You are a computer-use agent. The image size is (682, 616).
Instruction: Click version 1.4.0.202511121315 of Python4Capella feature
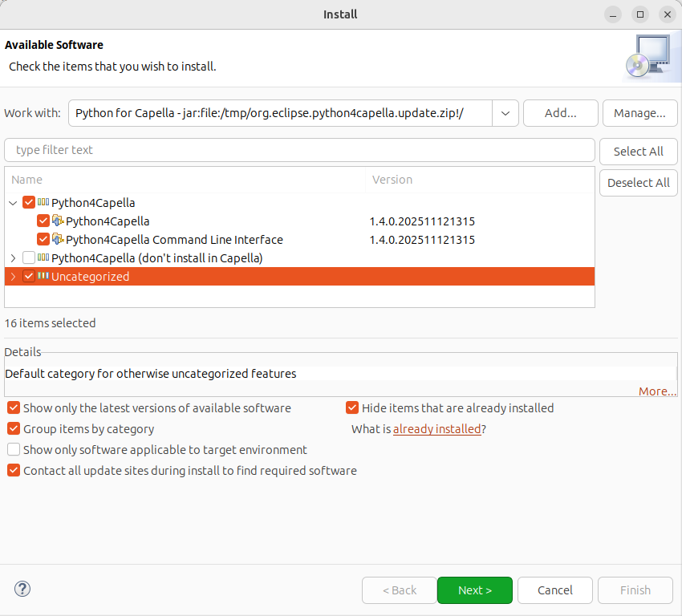pyautogui.click(x=422, y=221)
